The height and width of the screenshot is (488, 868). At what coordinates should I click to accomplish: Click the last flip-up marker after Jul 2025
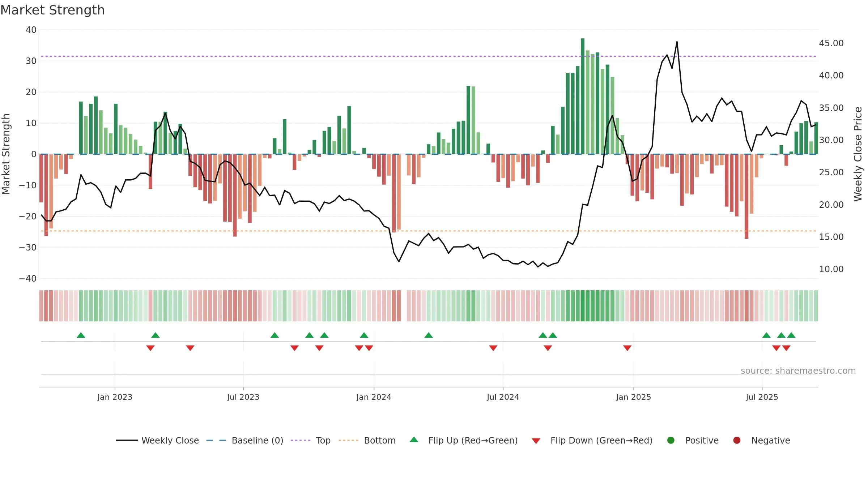click(791, 335)
